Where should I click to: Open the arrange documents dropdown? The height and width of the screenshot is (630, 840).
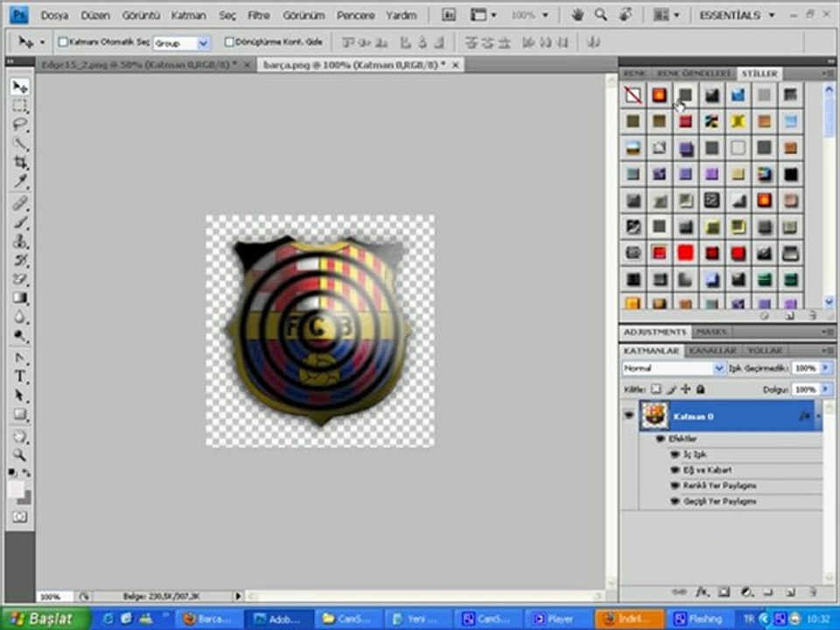click(666, 15)
